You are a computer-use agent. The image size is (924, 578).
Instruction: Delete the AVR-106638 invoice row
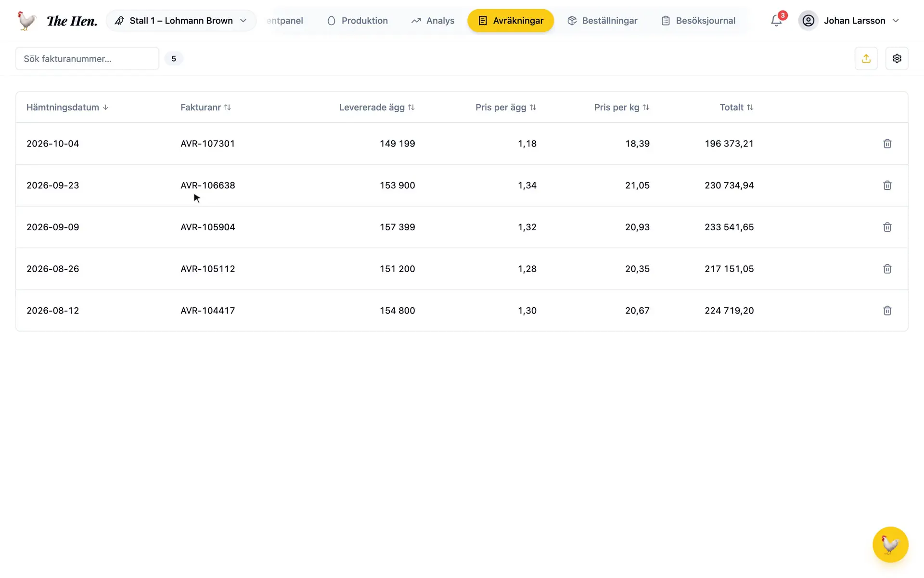coord(887,185)
